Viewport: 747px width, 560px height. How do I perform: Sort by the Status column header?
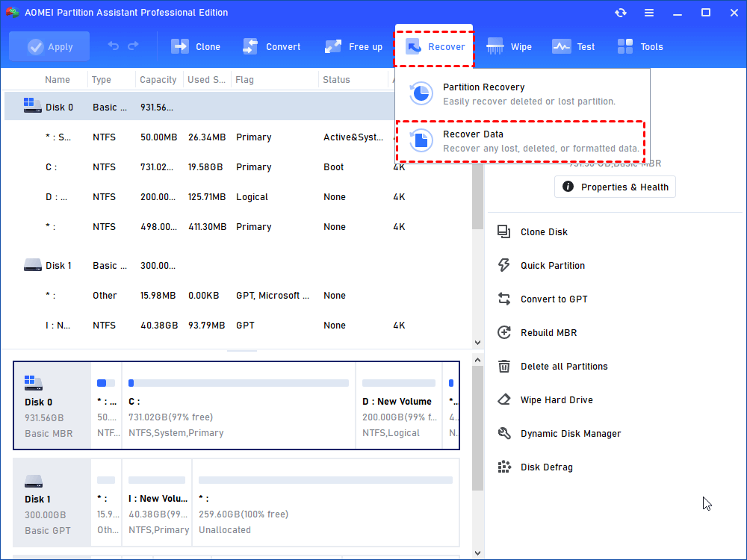336,80
